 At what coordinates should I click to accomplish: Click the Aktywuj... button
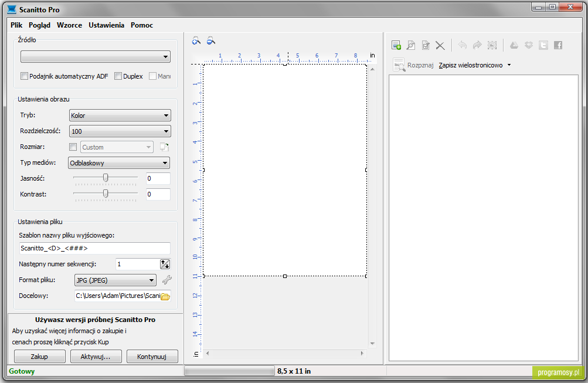click(x=96, y=357)
